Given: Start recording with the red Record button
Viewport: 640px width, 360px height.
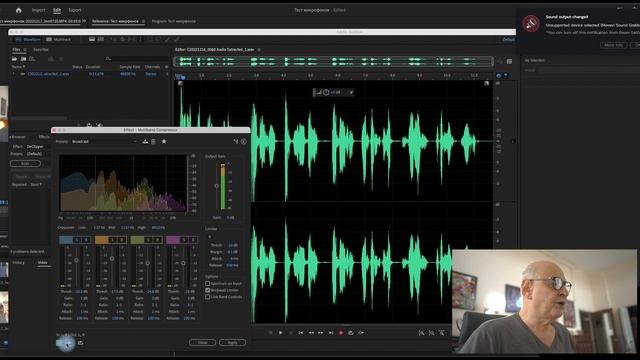Looking at the screenshot, I should [341, 333].
